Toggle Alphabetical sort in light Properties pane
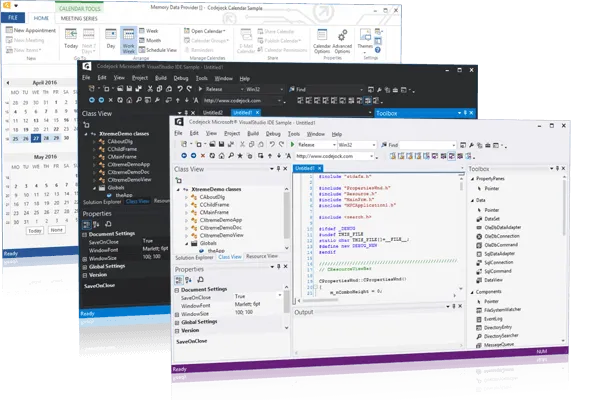 189,280
